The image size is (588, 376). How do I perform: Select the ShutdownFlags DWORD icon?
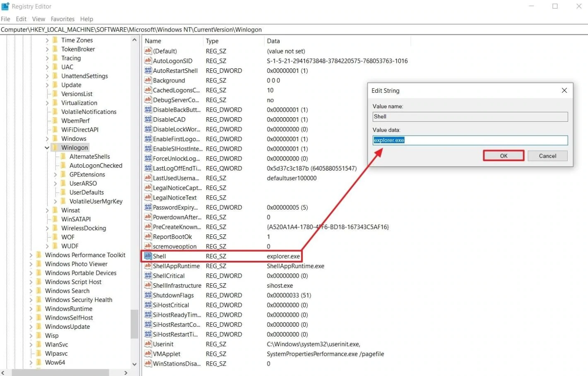(148, 295)
